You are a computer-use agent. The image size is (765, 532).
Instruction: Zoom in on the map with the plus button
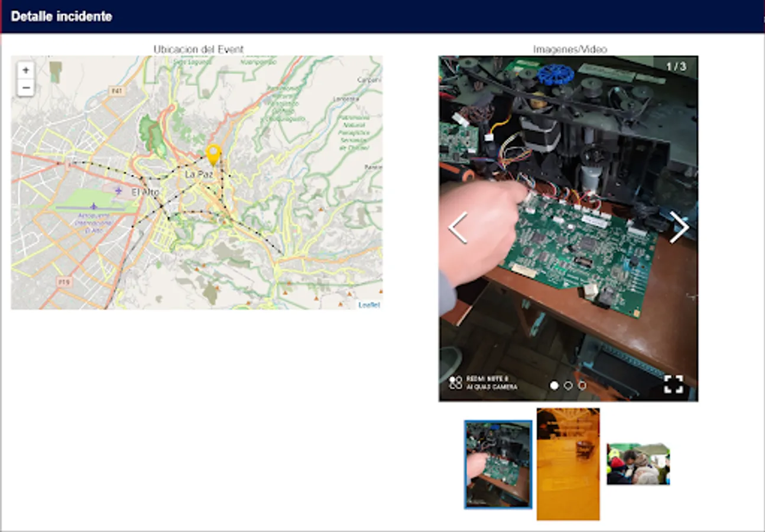click(x=25, y=69)
